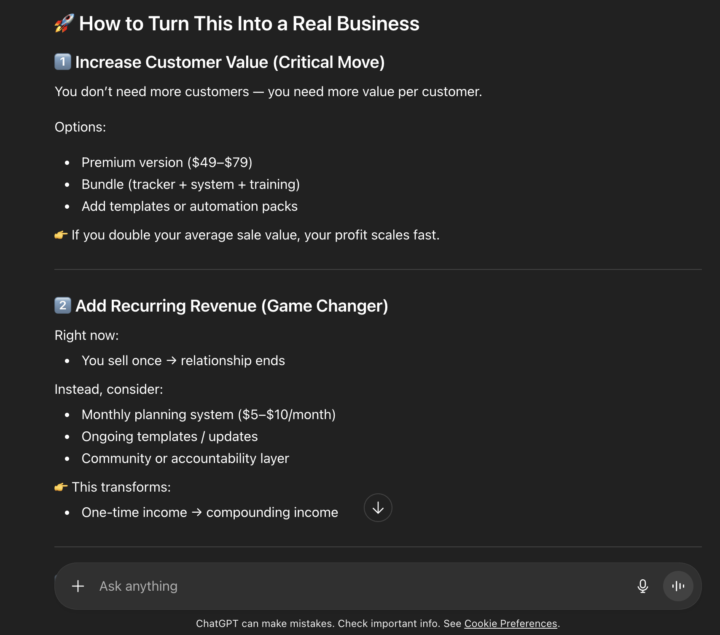Viewport: 720px width, 635px height.
Task: Click the 'Increase Customer Value (Critical Move)' heading
Action: (230, 62)
